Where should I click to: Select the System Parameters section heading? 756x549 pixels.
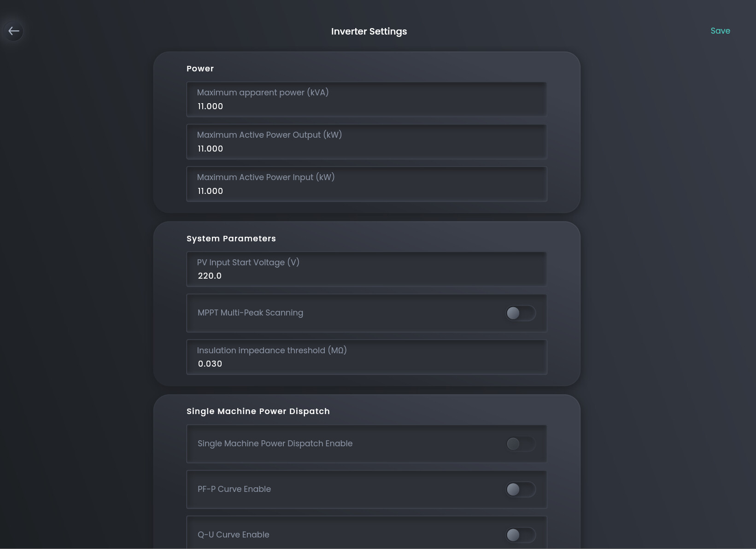(x=231, y=239)
